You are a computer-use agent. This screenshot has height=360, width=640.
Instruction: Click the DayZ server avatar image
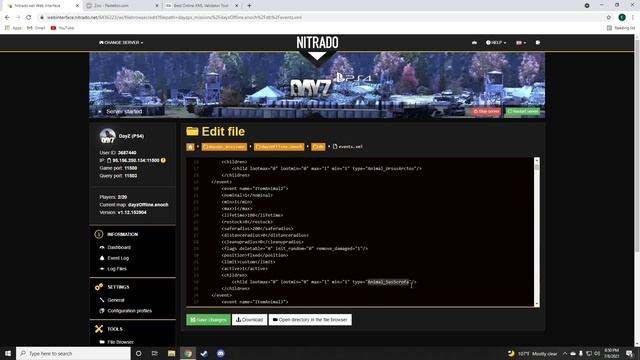point(107,136)
